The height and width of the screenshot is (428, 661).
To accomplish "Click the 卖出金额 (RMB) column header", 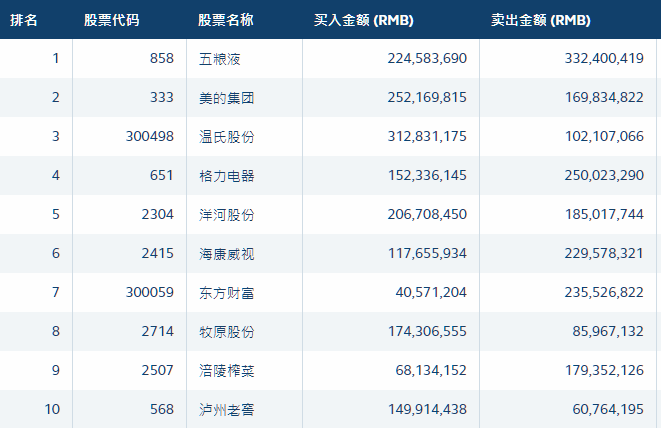I will [541, 20].
